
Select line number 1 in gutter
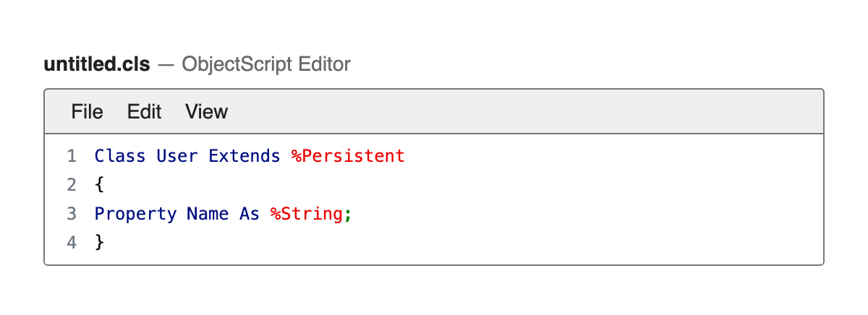(71, 156)
